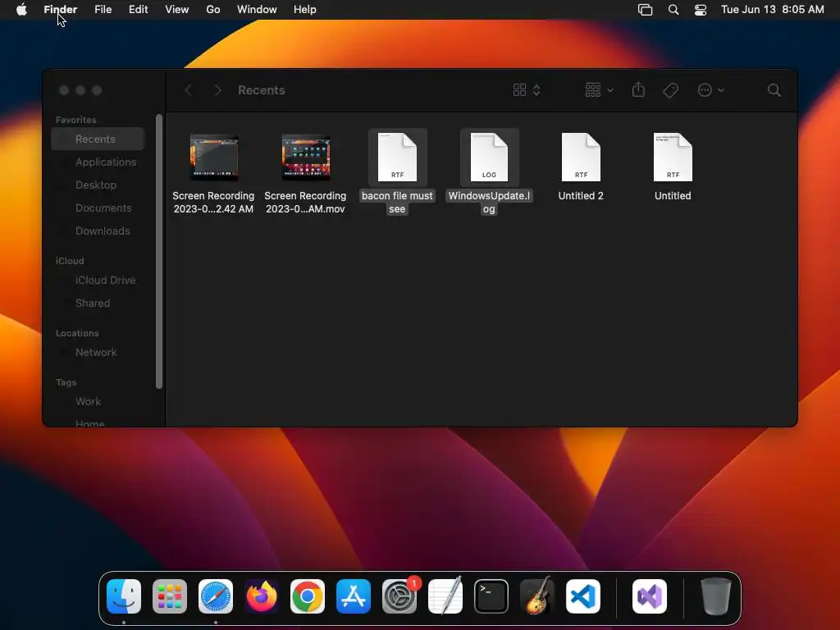Open System Settings from the Dock
Image resolution: width=840 pixels, height=630 pixels.
tap(399, 596)
